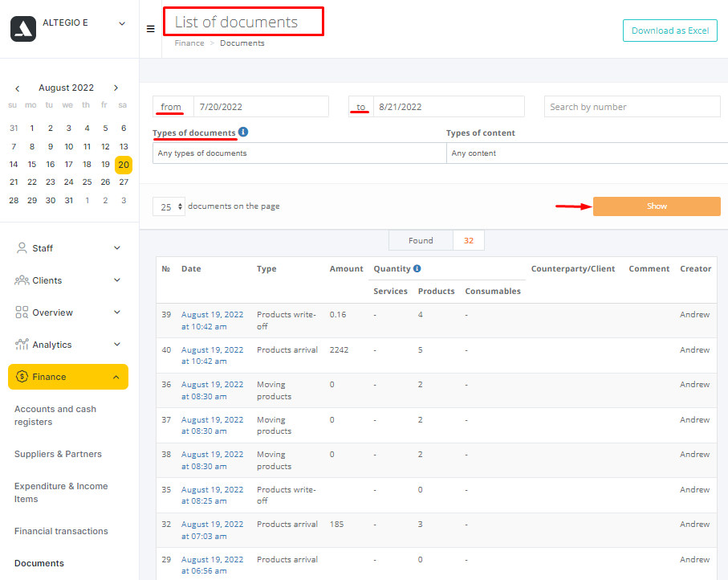This screenshot has height=580, width=728.
Task: Click the to date field 8/21/2022
Action: [449, 107]
